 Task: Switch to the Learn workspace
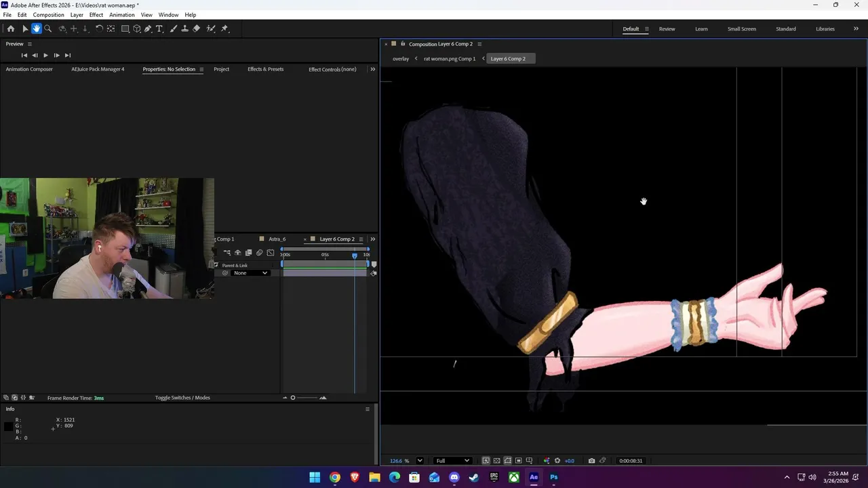701,29
